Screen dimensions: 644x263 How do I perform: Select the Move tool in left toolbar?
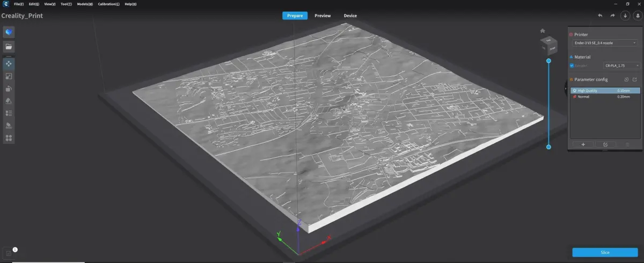tap(9, 64)
